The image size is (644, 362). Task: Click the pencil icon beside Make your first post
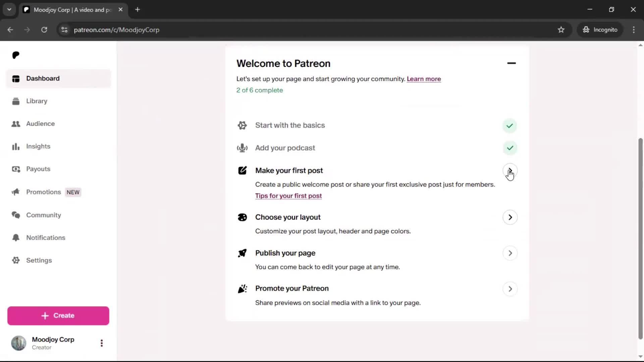tap(242, 171)
